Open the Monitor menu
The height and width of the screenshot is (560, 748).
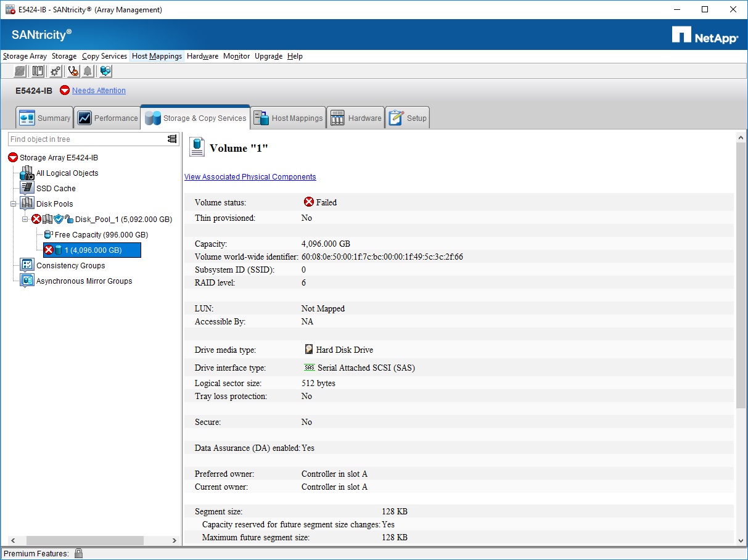coord(236,56)
